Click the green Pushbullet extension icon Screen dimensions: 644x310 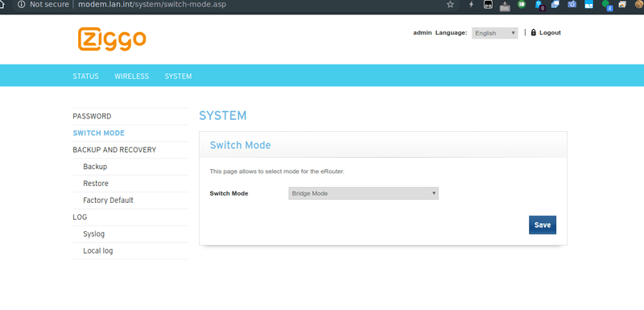point(522,4)
